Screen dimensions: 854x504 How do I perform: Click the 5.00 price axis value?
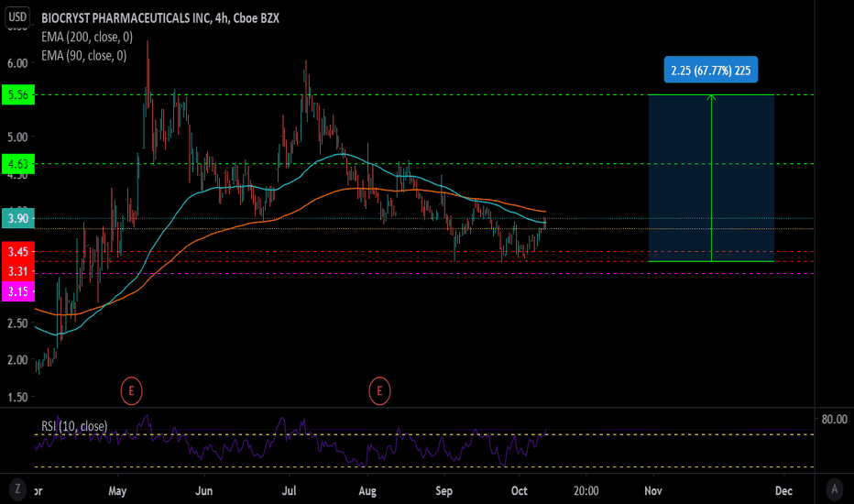[17, 137]
